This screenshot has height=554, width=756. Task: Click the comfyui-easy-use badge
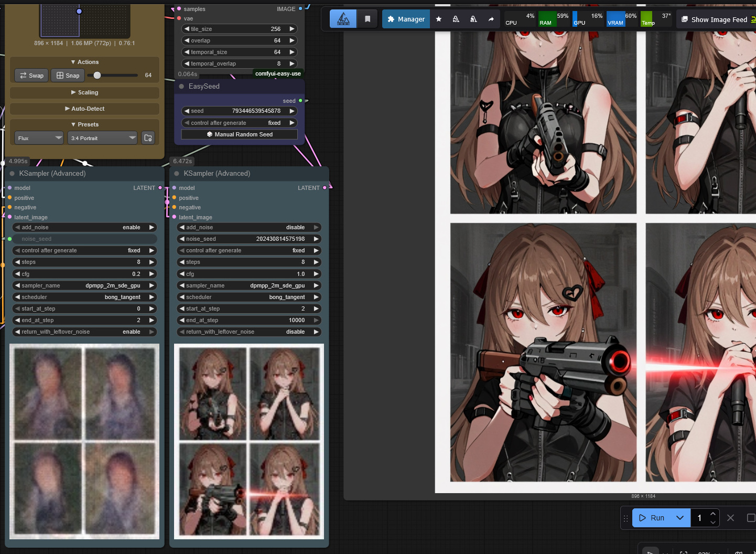[x=278, y=73]
